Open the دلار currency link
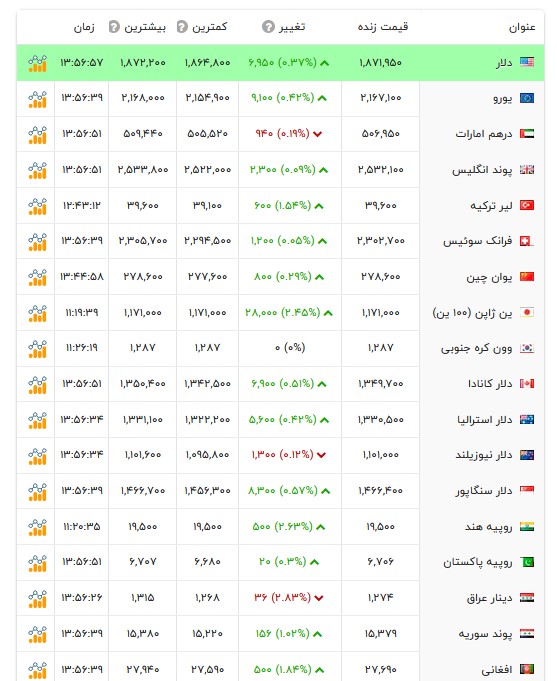Image resolution: width=557 pixels, height=681 pixels. (x=504, y=63)
